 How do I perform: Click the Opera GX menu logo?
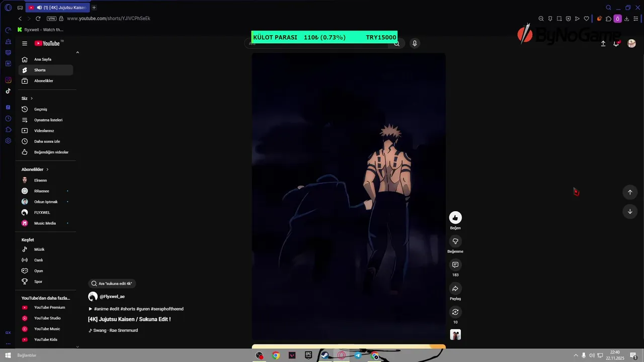8,8
